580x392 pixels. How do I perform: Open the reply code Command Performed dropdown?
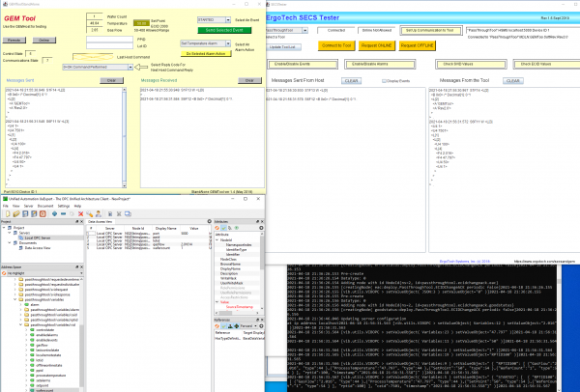pos(130,68)
